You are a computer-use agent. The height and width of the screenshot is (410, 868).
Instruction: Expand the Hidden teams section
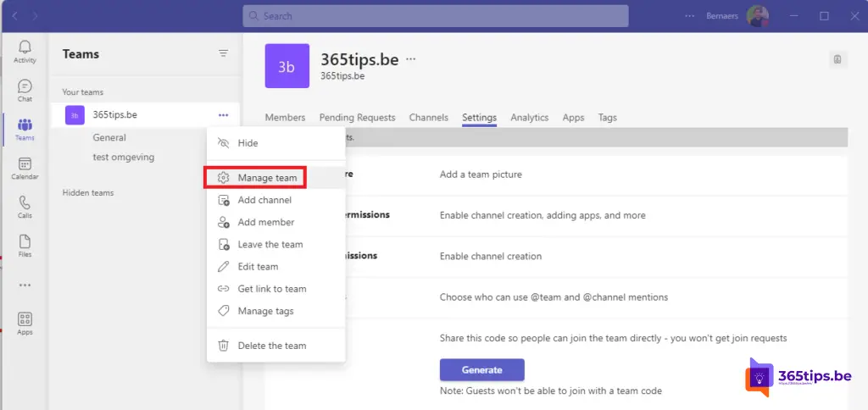pos(88,192)
